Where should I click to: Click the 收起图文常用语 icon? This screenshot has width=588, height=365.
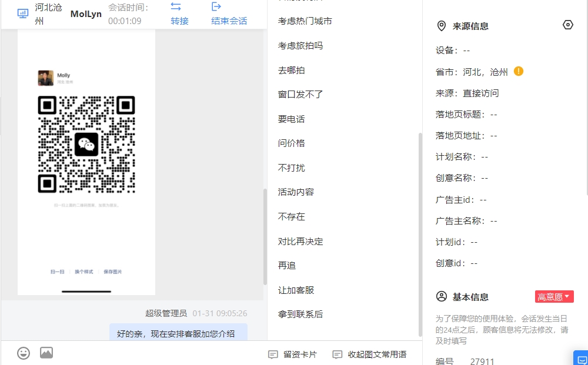coord(338,354)
